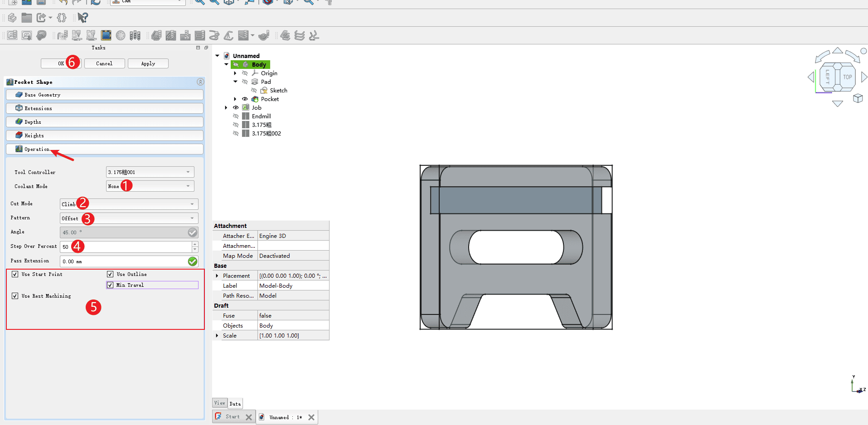Click the CAM Job icon in toolbar
This screenshot has height=425, width=868.
point(12,35)
